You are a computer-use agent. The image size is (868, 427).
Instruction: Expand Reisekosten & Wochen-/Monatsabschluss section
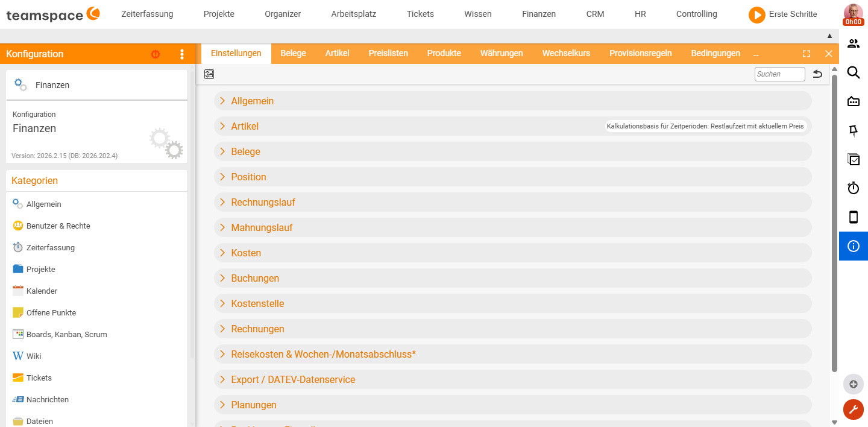[513, 354]
